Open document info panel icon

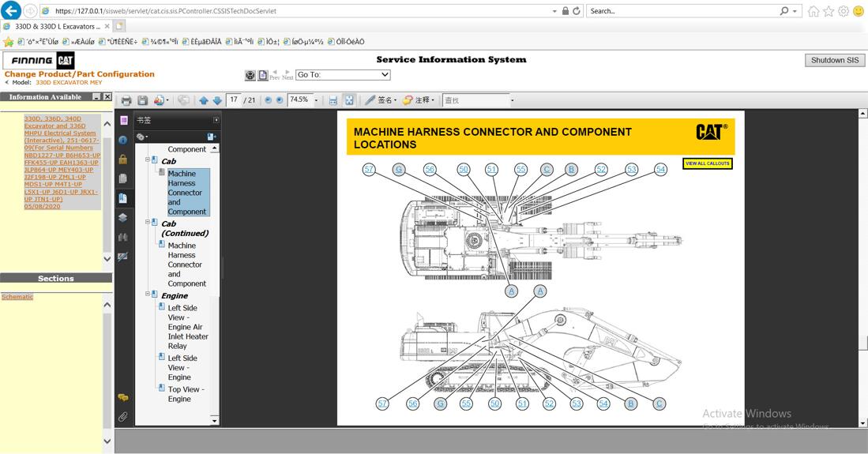click(x=123, y=140)
